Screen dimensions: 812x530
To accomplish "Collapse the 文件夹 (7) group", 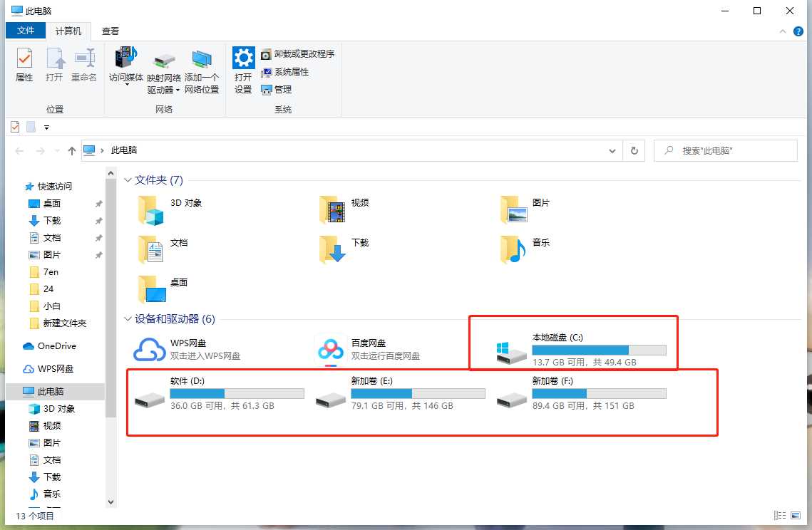I will [x=128, y=180].
